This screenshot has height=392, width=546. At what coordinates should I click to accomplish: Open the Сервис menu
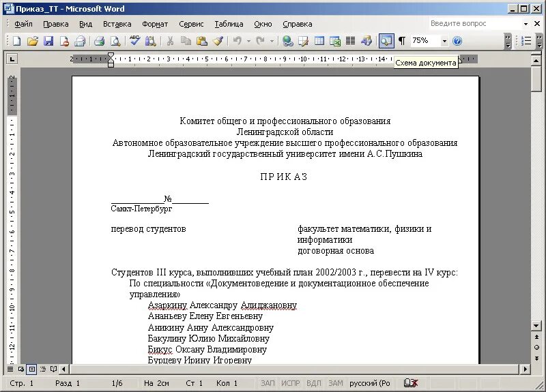pos(191,24)
